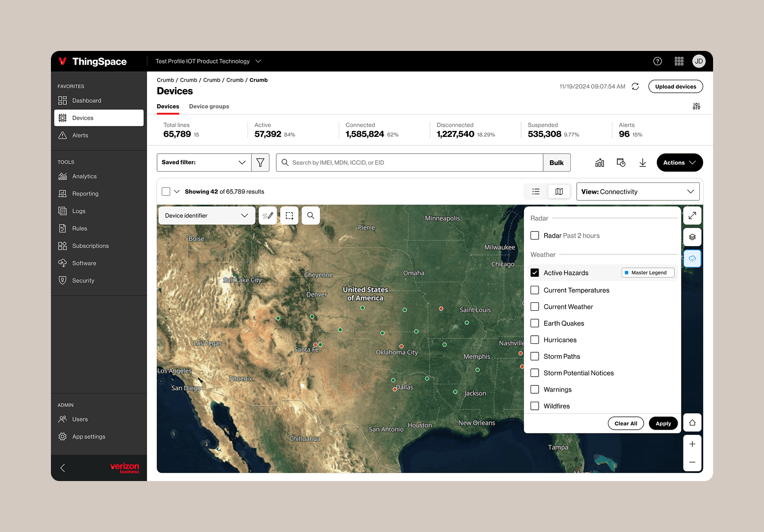Open the help icon in the top bar
764x532 pixels.
click(657, 61)
